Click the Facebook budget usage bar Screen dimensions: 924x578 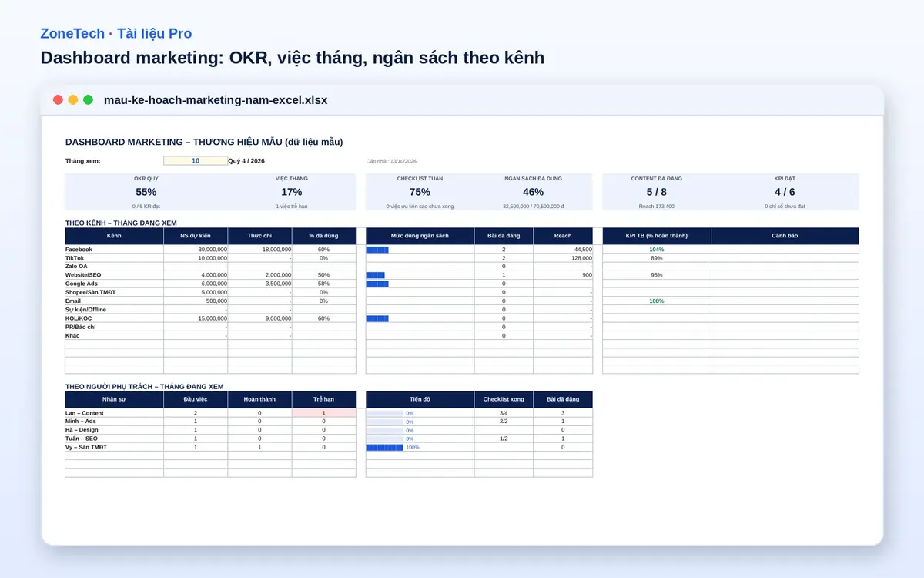pos(377,250)
